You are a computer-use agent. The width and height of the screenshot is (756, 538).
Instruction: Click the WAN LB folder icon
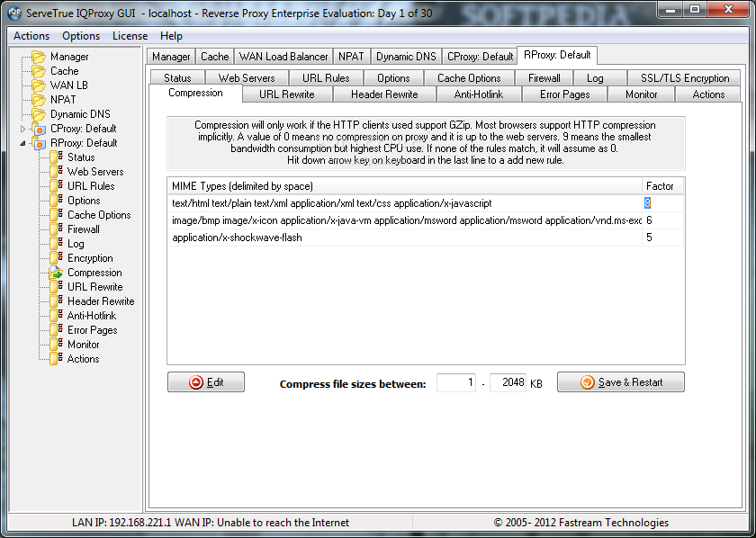39,85
